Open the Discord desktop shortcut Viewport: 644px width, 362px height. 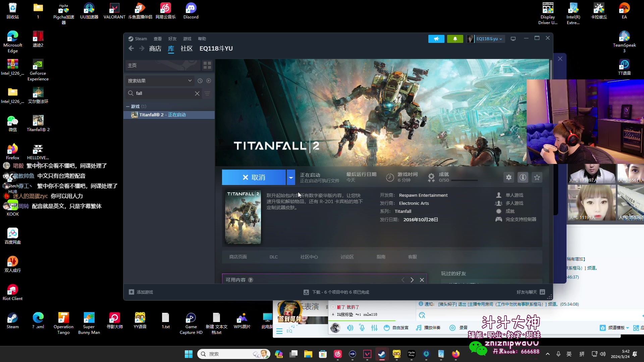(191, 11)
